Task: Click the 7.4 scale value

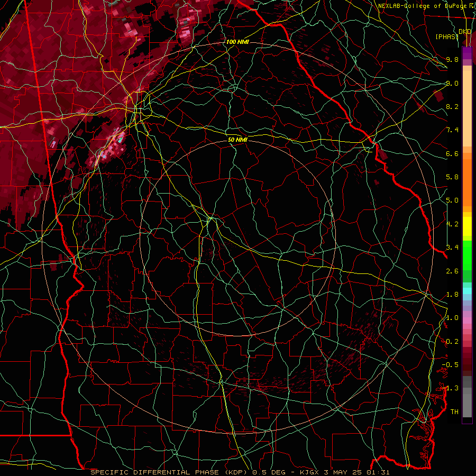Action: click(452, 130)
